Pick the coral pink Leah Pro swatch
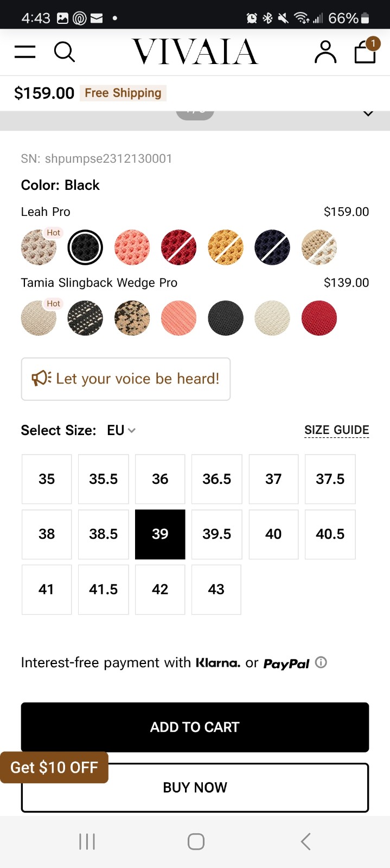This screenshot has height=868, width=390. click(x=132, y=247)
